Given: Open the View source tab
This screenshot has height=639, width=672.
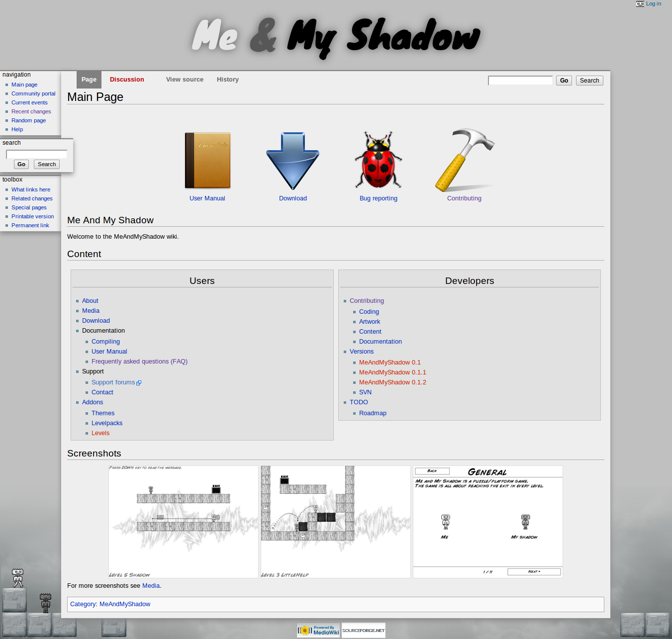Looking at the screenshot, I should click(185, 80).
